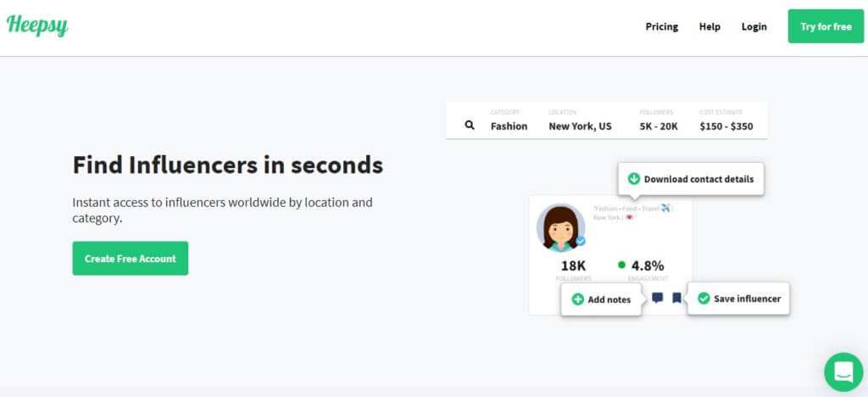The image size is (868, 397).
Task: Click the search magnifier icon
Action: point(470,126)
